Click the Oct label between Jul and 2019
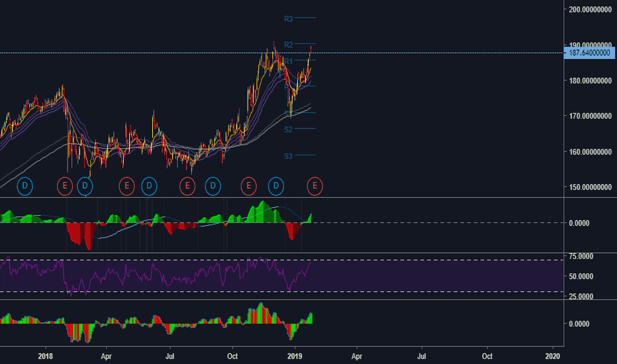617x364 pixels. (232, 356)
